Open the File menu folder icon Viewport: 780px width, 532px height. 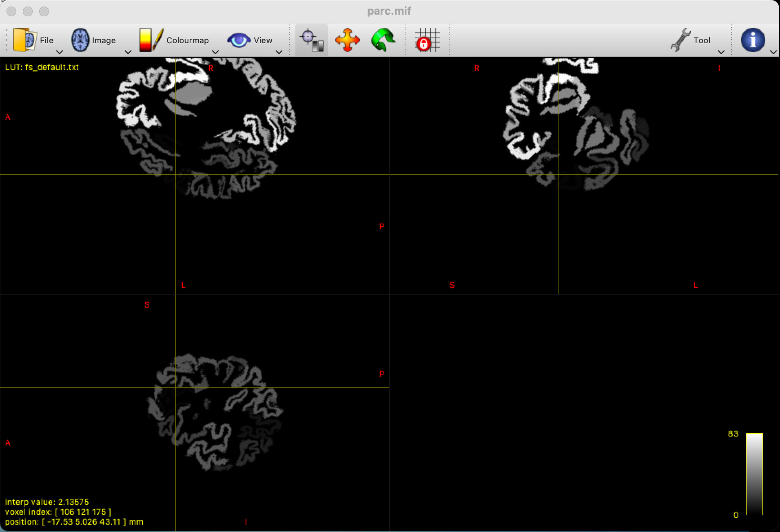(x=25, y=40)
